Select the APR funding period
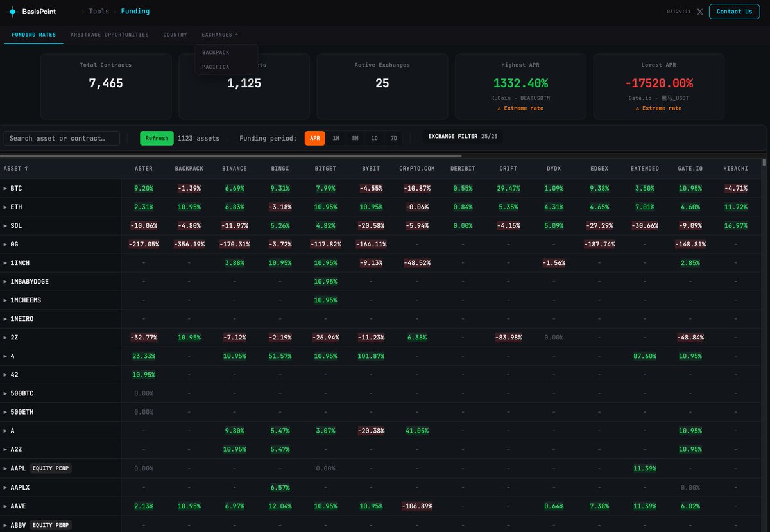 (315, 138)
